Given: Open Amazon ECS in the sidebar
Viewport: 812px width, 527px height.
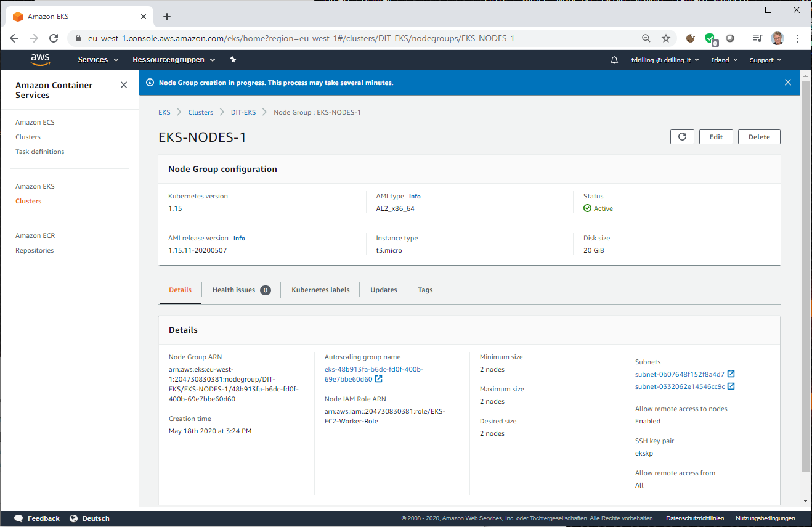Looking at the screenshot, I should click(x=35, y=122).
